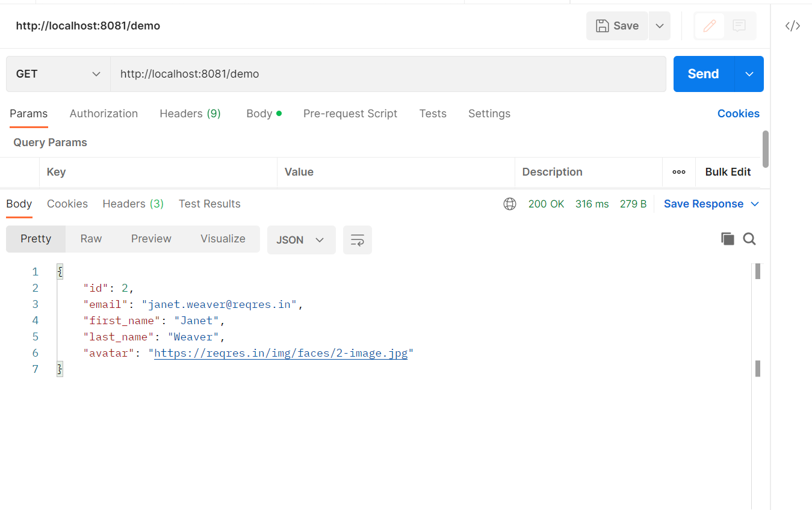
Task: Click the Value column header
Action: click(x=299, y=172)
